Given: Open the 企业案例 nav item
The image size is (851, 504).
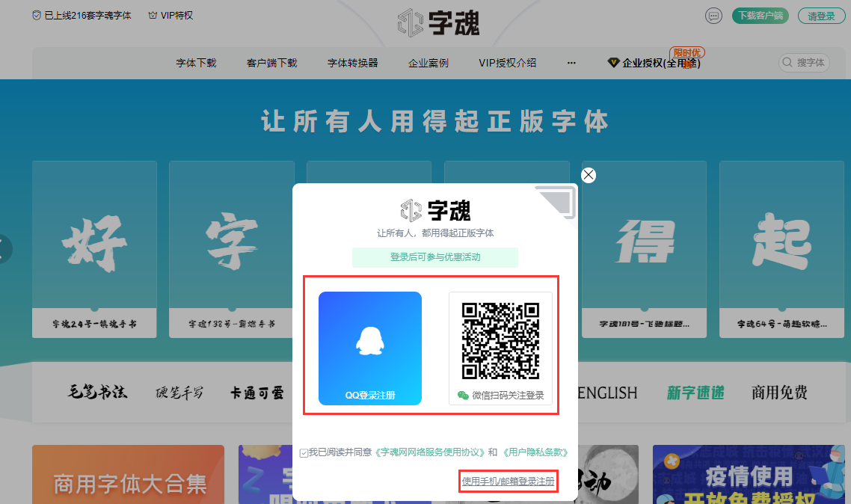Looking at the screenshot, I should pyautogui.click(x=428, y=63).
